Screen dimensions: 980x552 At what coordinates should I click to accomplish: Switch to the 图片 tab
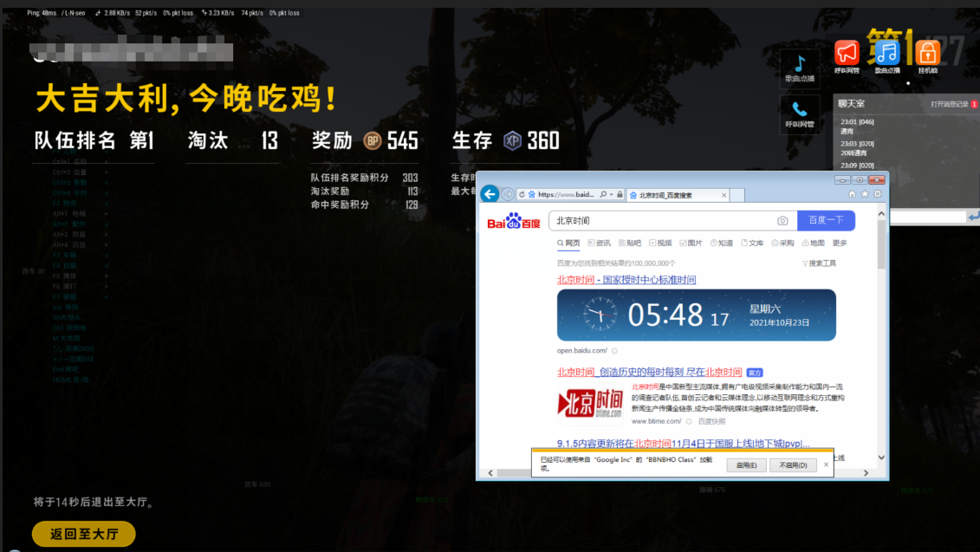691,244
